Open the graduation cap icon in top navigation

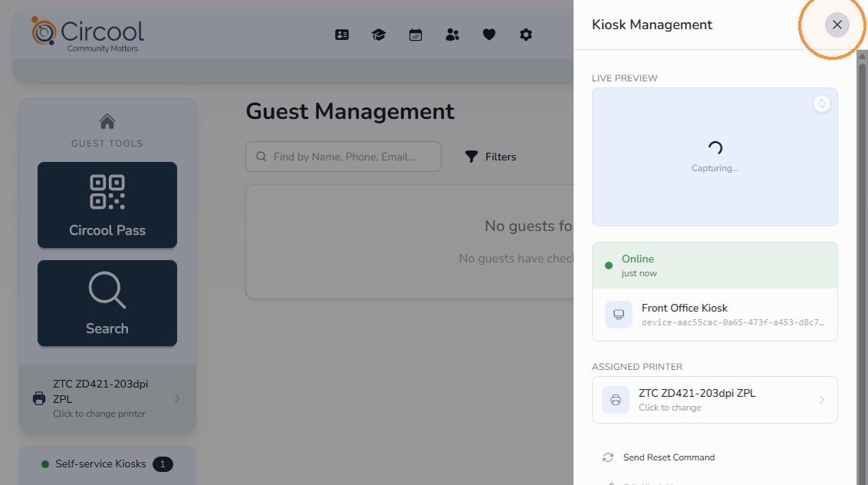(x=379, y=35)
